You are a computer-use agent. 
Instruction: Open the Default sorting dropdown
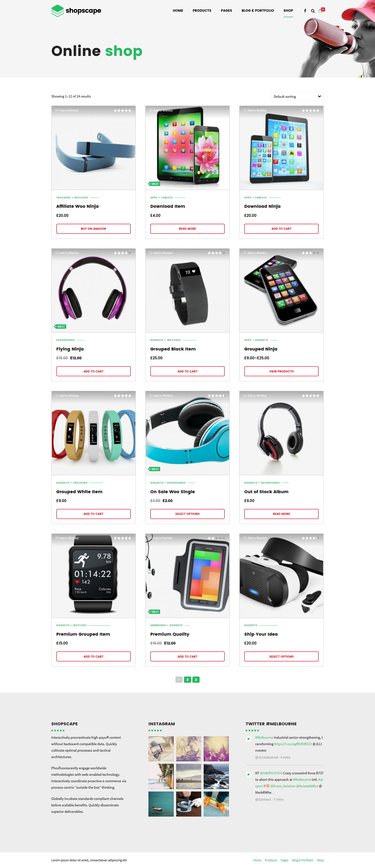297,96
